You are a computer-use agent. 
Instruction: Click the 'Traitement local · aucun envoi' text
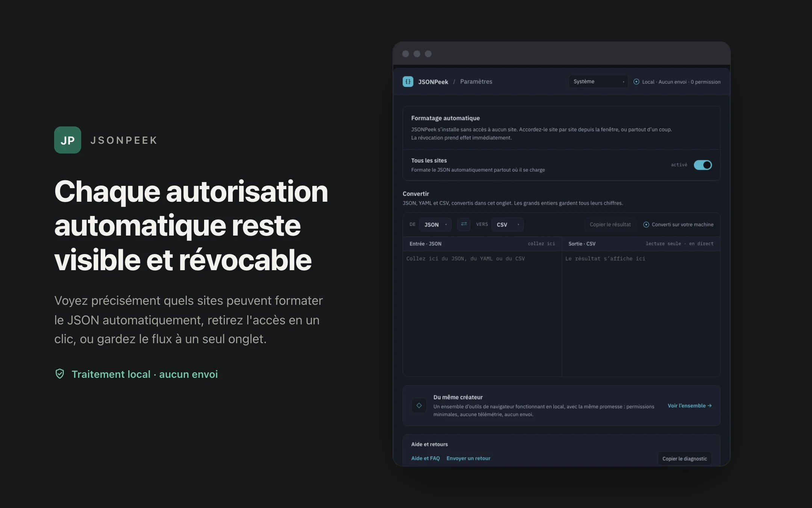(x=145, y=374)
